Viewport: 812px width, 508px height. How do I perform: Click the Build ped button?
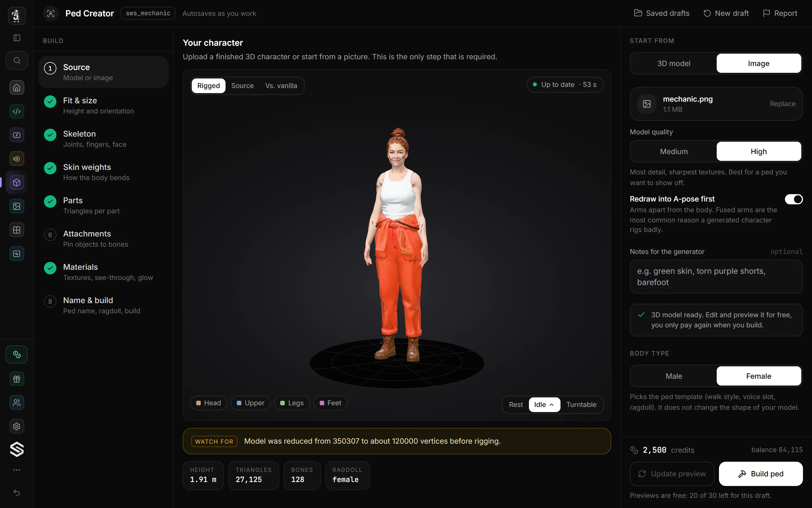761,474
